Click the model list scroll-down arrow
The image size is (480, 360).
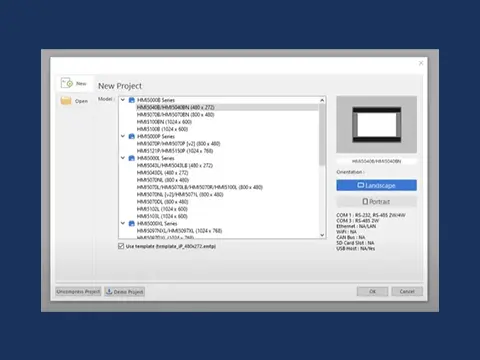click(322, 235)
